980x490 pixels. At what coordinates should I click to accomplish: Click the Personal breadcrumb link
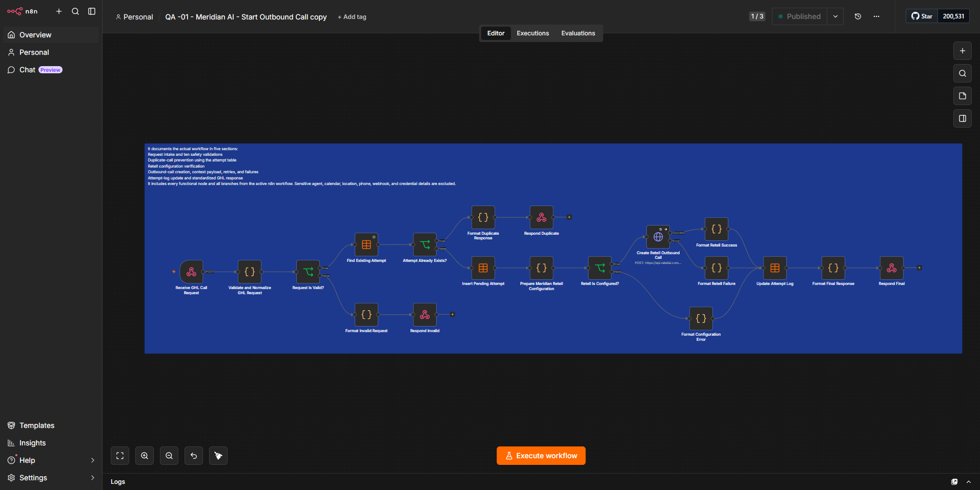(x=134, y=17)
